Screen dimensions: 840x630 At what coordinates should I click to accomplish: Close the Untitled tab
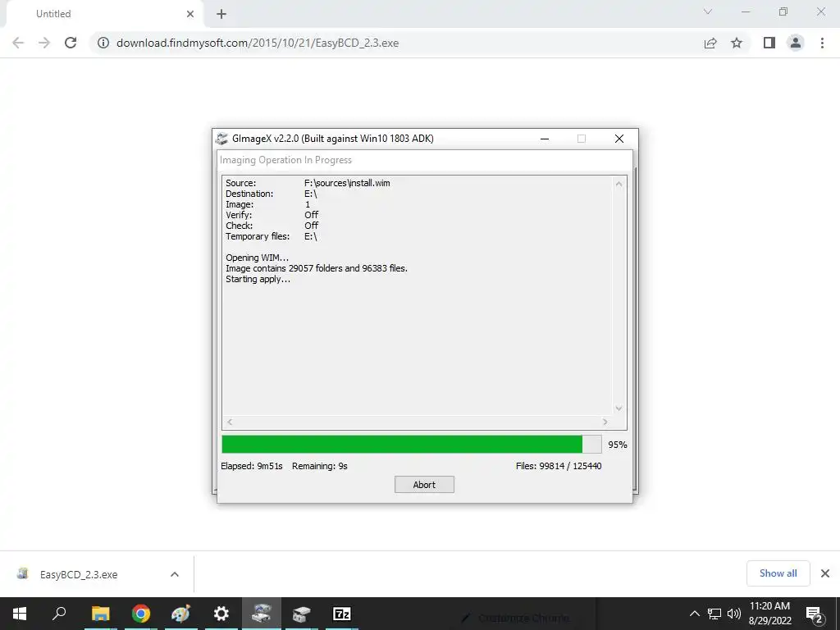[x=190, y=14]
